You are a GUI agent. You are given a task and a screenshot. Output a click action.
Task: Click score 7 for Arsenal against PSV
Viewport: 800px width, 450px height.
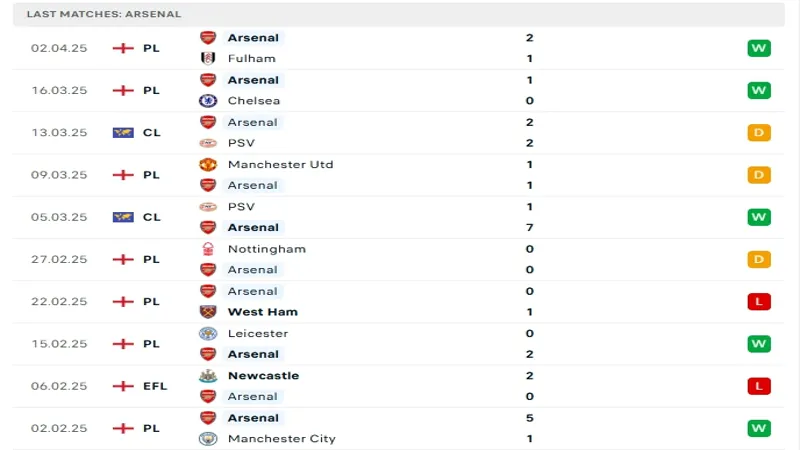click(530, 228)
